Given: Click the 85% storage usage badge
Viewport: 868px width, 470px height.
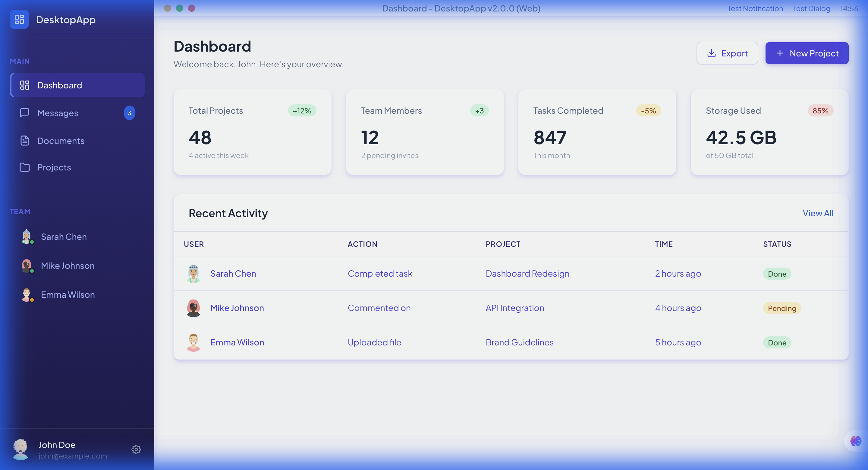Looking at the screenshot, I should point(820,110).
